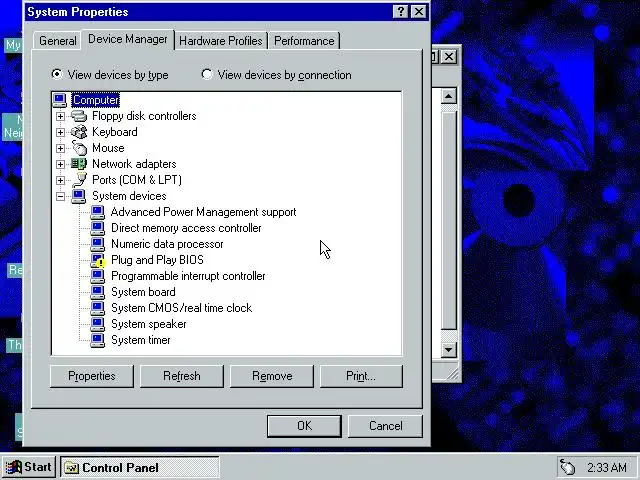Select the Device Manager tab
Viewport: 640px width, 480px height.
pos(128,39)
